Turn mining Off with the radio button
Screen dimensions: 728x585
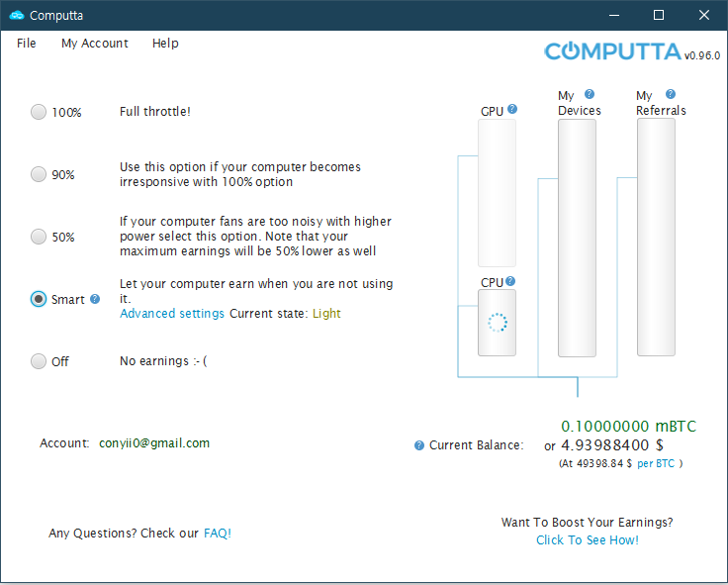(x=39, y=361)
